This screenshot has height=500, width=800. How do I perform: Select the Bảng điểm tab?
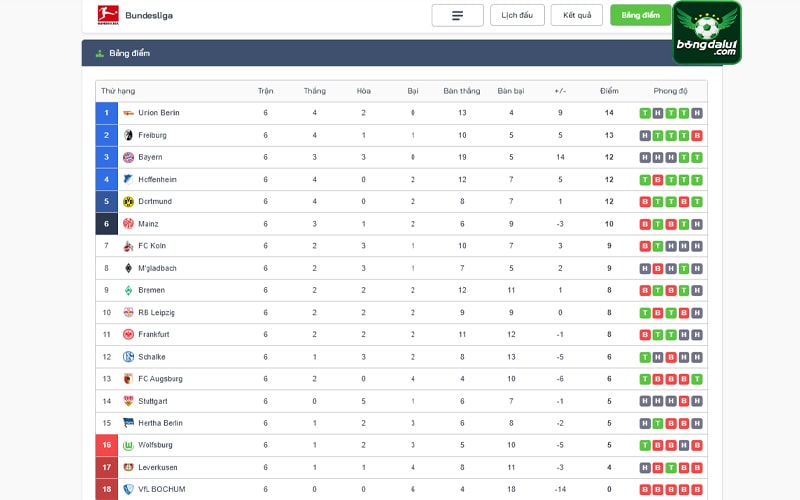point(640,15)
